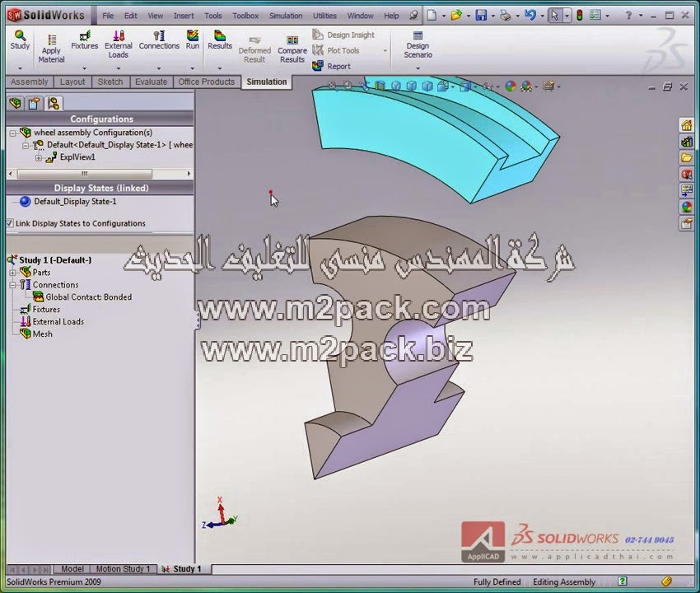The image size is (700, 593).
Task: Select Global Contact: Bonded item
Action: 82,297
